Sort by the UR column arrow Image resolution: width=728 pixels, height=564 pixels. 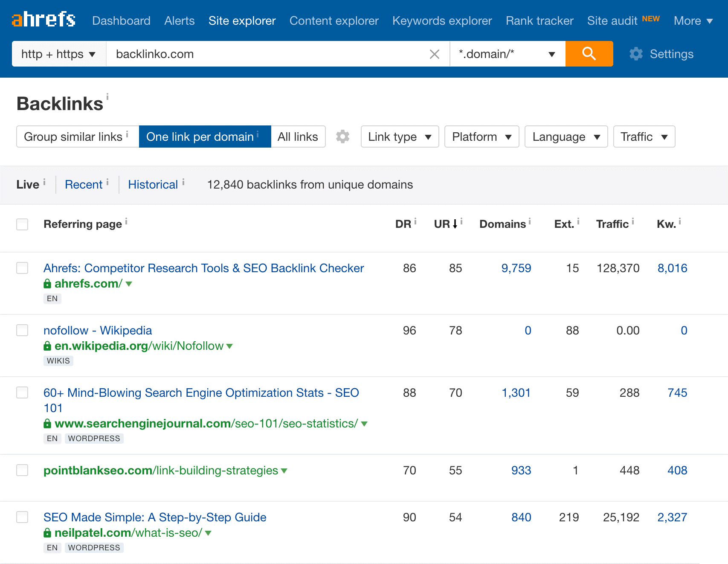[x=455, y=224]
